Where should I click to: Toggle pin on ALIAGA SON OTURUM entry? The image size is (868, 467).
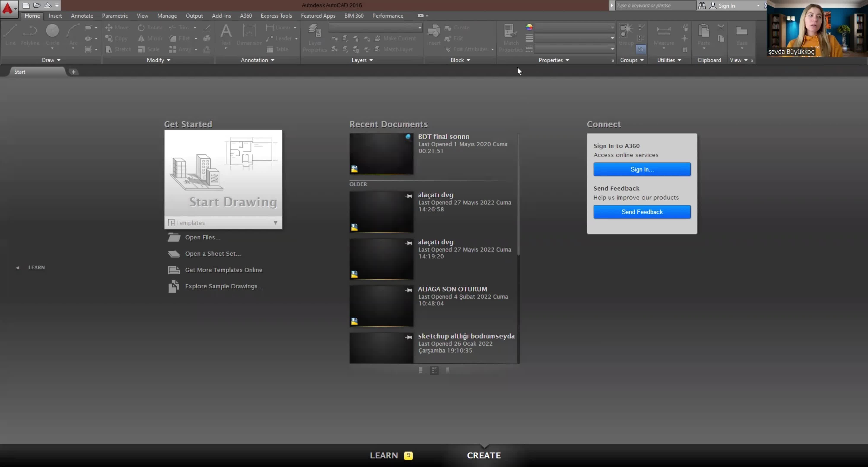[408, 290]
